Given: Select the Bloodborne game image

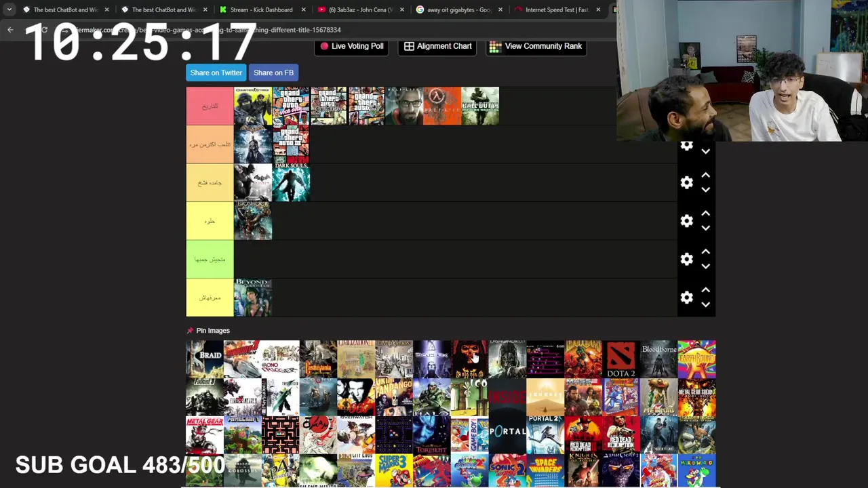Looking at the screenshot, I should [x=658, y=359].
